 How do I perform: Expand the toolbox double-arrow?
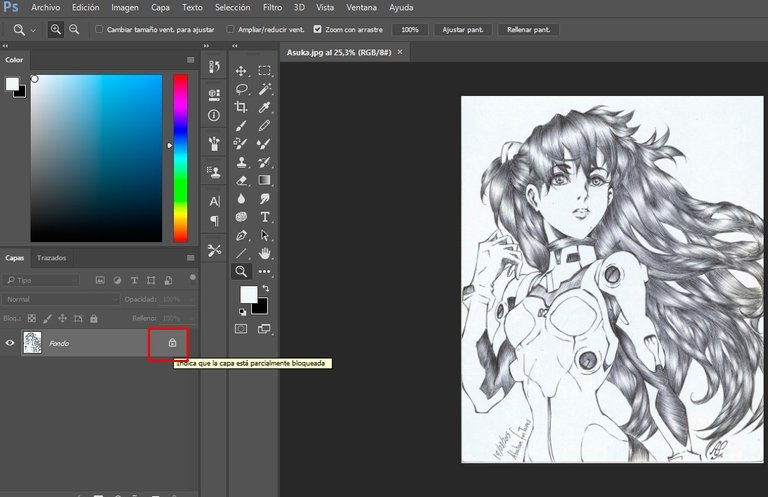click(235, 46)
